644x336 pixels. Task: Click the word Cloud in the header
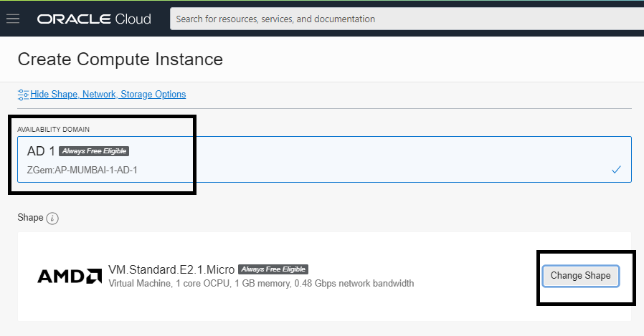(x=133, y=19)
